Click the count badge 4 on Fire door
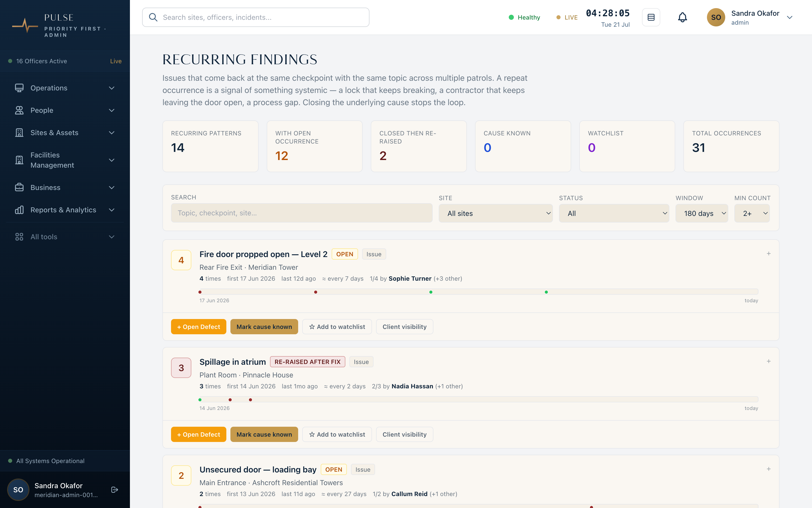Viewport: 812px width, 508px height. (181, 260)
